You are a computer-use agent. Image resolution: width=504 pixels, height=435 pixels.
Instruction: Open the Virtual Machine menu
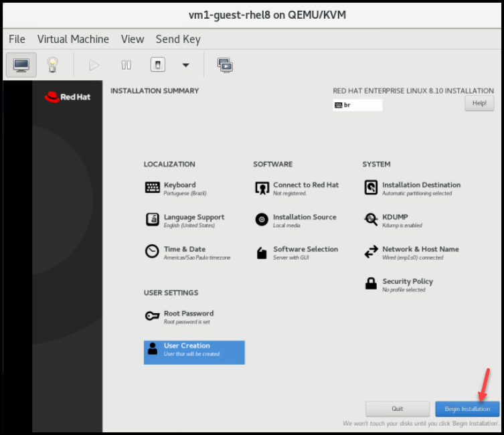pos(73,39)
